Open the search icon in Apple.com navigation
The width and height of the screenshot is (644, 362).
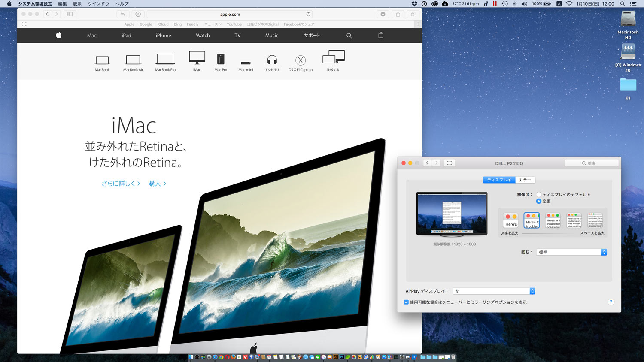(x=349, y=36)
